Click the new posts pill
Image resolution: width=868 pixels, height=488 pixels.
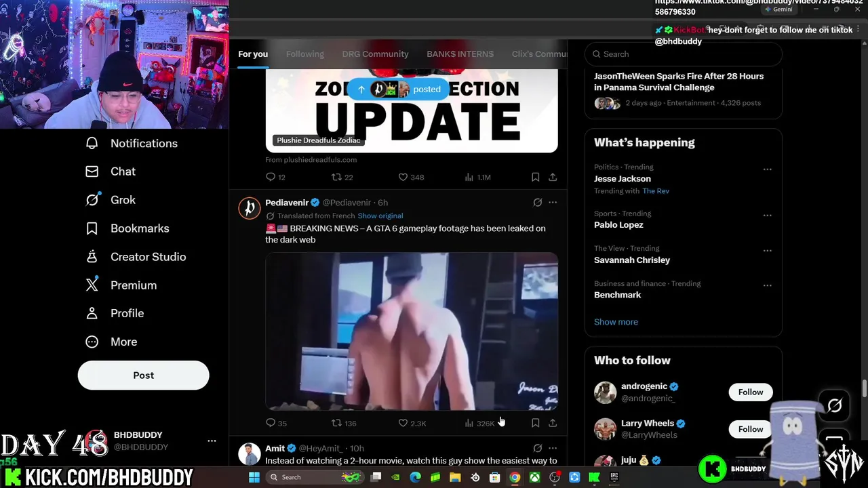[397, 89]
